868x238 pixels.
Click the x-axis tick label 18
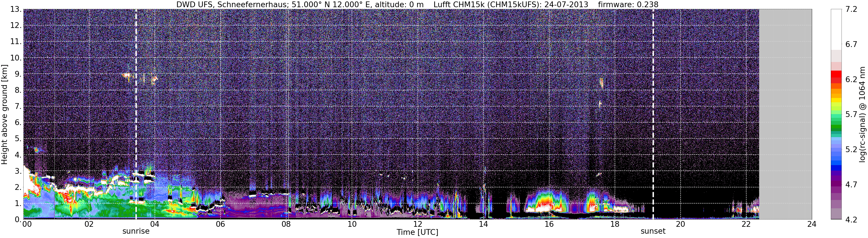[x=614, y=224]
